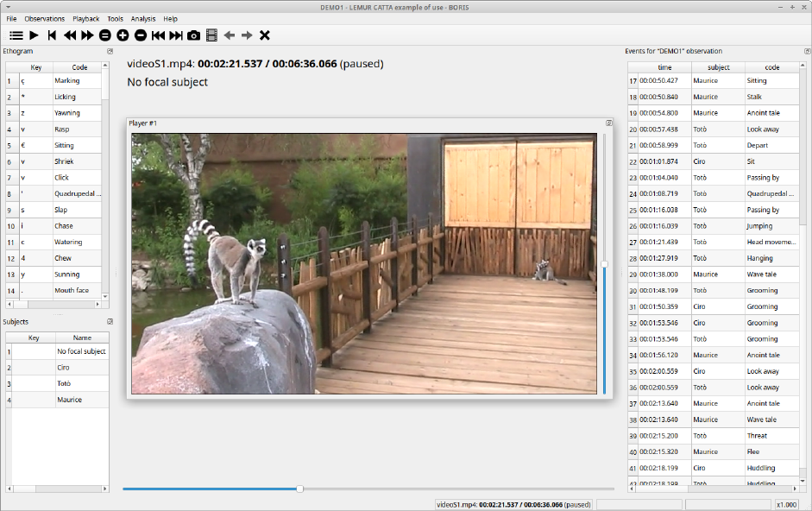Viewport: 812px width, 511px height.
Task: Open the Observations menu
Action: tap(44, 18)
